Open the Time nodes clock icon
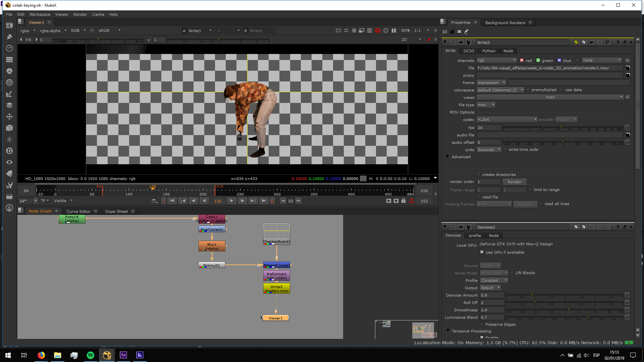Image resolution: width=644 pixels, height=362 pixels. pyautogui.click(x=9, y=48)
